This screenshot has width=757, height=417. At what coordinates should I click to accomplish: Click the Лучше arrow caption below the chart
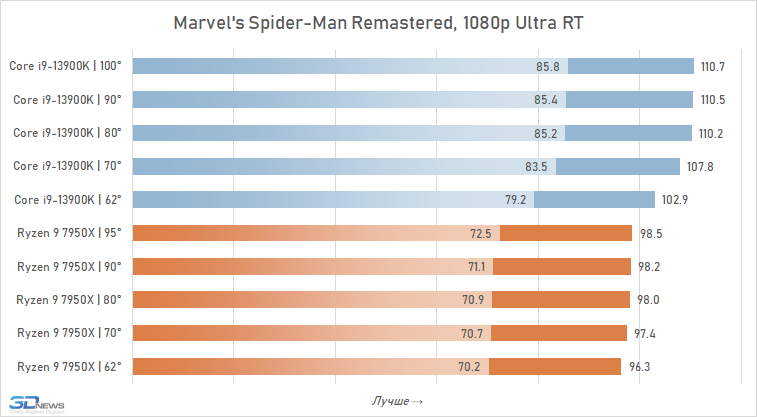point(397,401)
